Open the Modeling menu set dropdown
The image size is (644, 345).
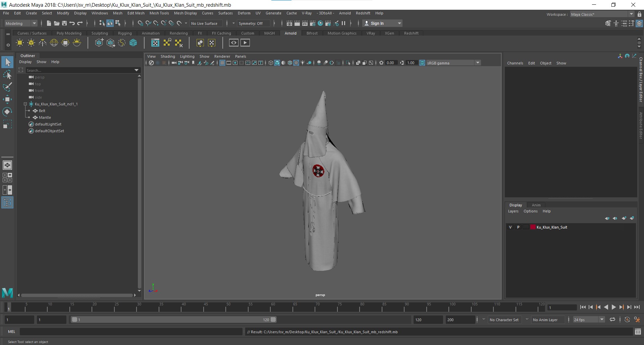click(21, 23)
